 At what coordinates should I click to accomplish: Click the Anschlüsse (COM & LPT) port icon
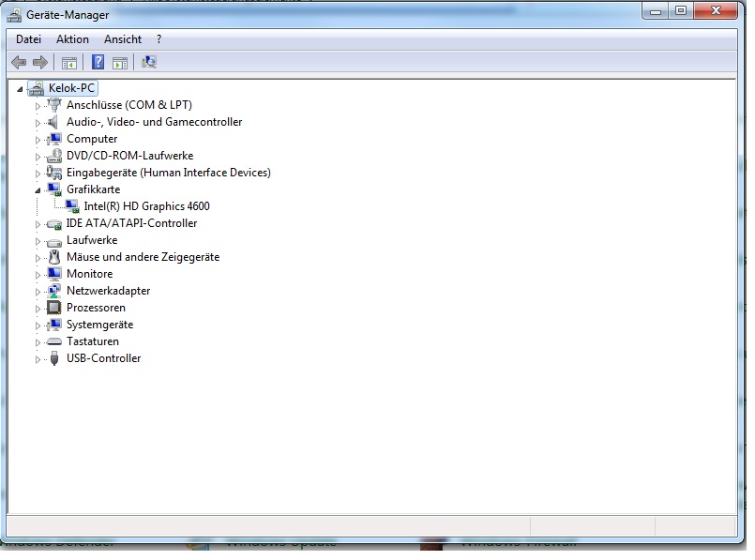click(54, 105)
